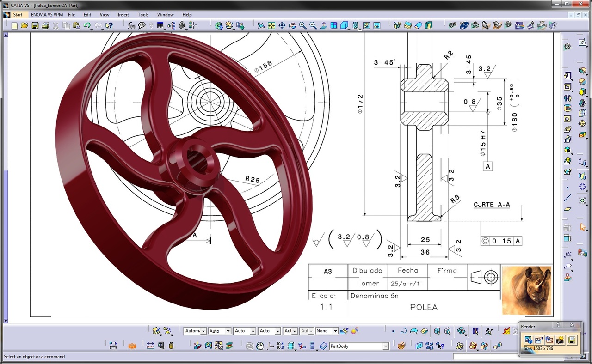This screenshot has width=592, height=364.
Task: Click the Measure Between ruler icon
Action: pyautogui.click(x=150, y=346)
